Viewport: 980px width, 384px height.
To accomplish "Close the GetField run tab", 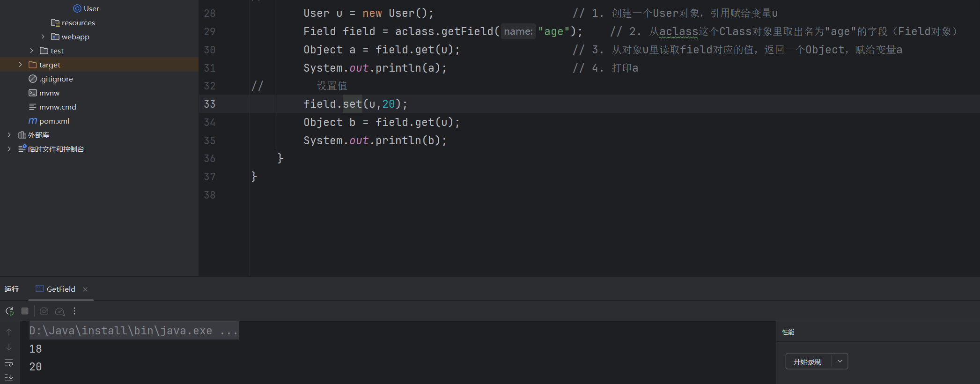I will pos(85,289).
